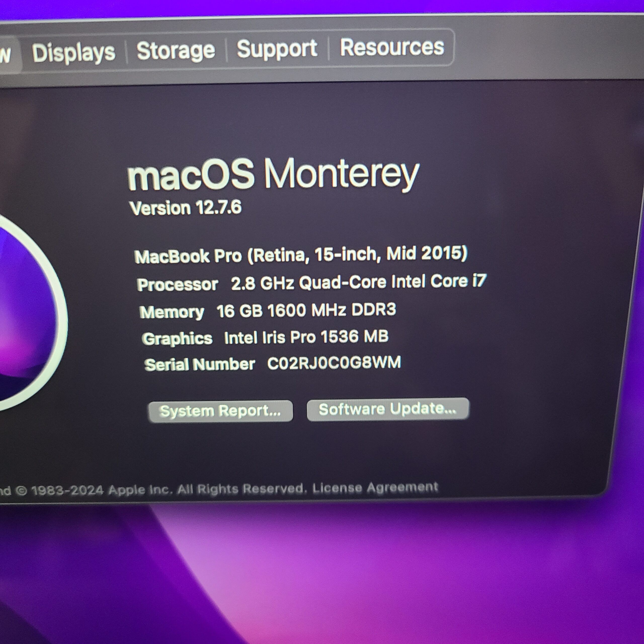Click the Version 12.7.6 text
644x644 pixels.
click(185, 208)
